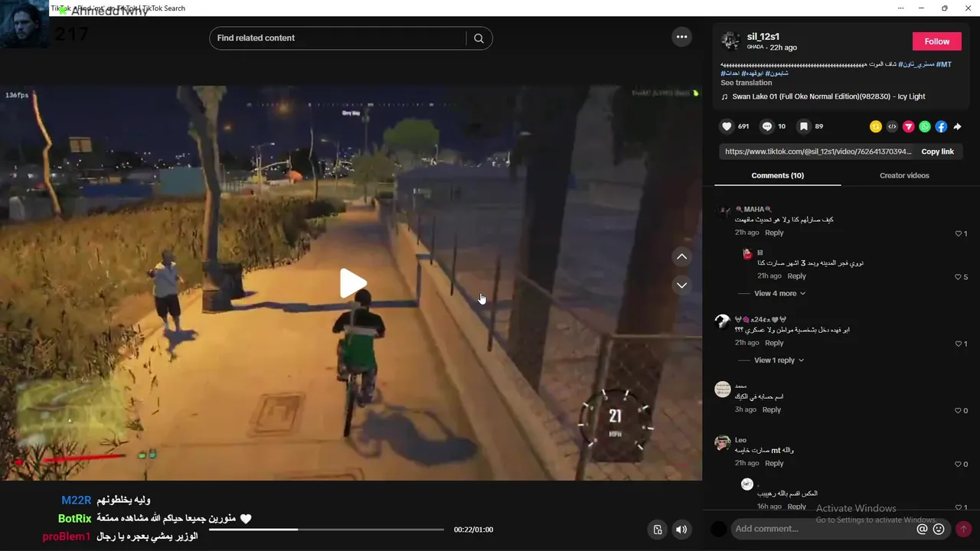Image resolution: width=980 pixels, height=551 pixels.
Task: Open Leo's commenter avatar
Action: pos(722,443)
